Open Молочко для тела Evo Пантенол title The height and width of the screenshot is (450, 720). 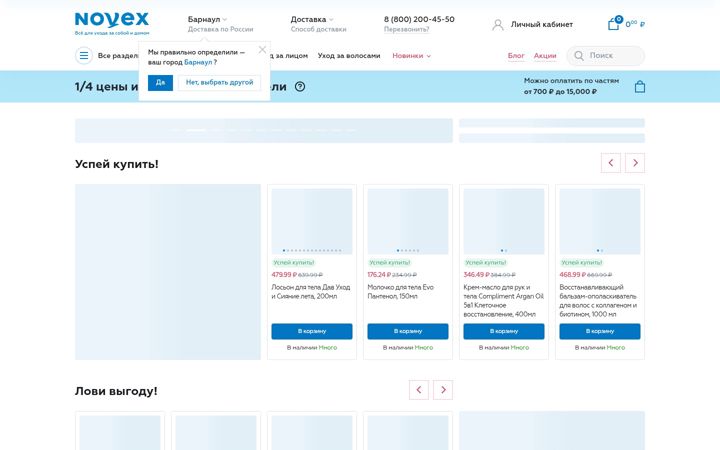(400, 292)
